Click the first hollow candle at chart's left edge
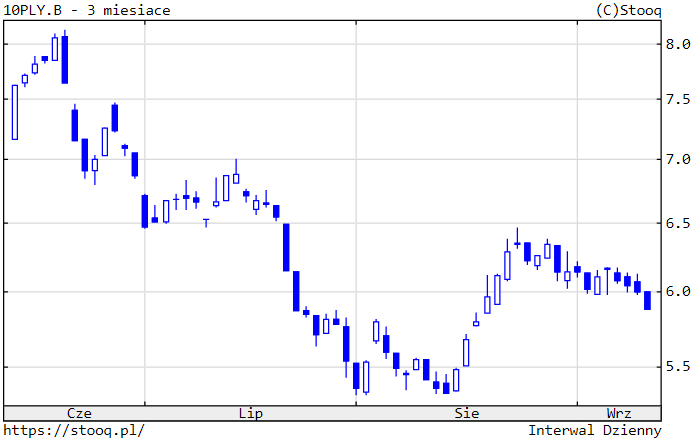Image resolution: width=694 pixels, height=440 pixels. tap(15, 112)
